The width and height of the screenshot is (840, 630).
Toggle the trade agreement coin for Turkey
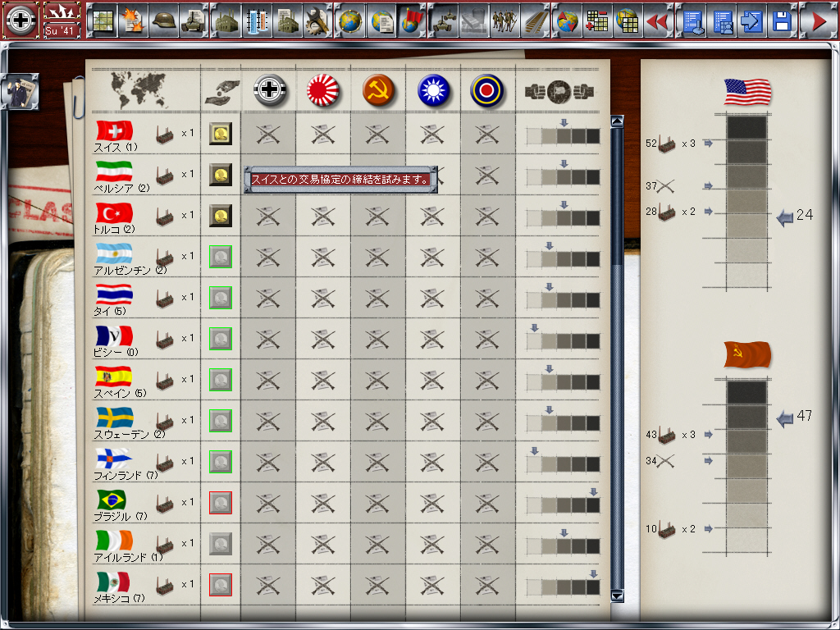(219, 215)
